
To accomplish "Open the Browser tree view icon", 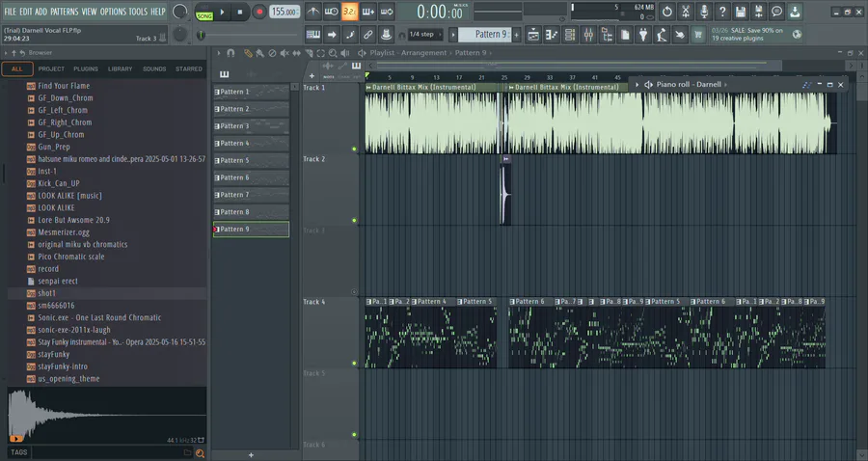I will pos(607,35).
